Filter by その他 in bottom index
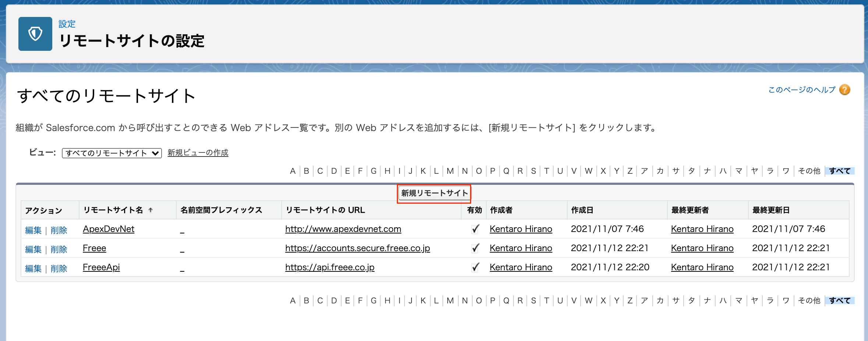 (x=809, y=300)
